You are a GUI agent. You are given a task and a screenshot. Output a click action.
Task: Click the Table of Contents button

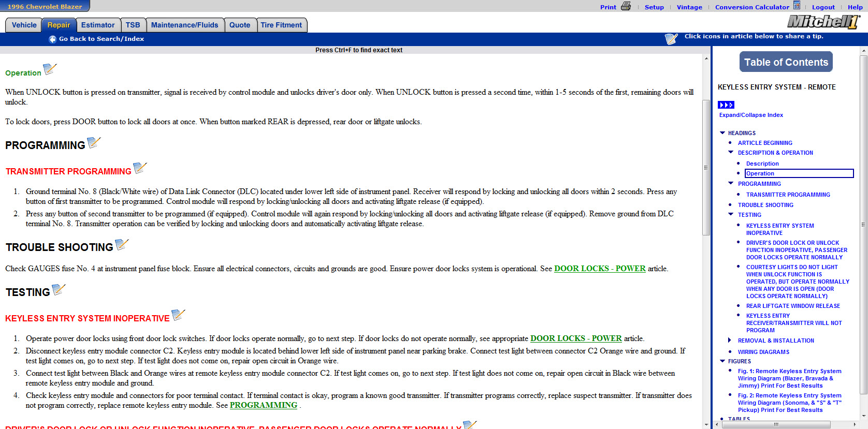tap(786, 62)
